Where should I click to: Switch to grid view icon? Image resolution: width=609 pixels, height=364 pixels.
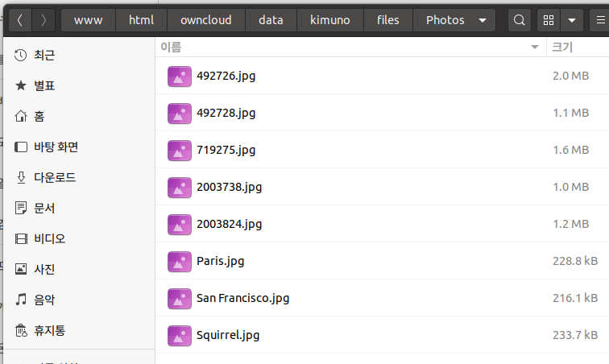(549, 20)
